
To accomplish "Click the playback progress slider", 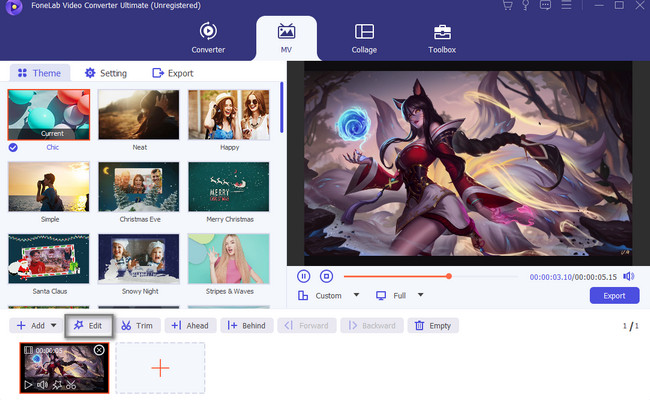I will click(431, 276).
